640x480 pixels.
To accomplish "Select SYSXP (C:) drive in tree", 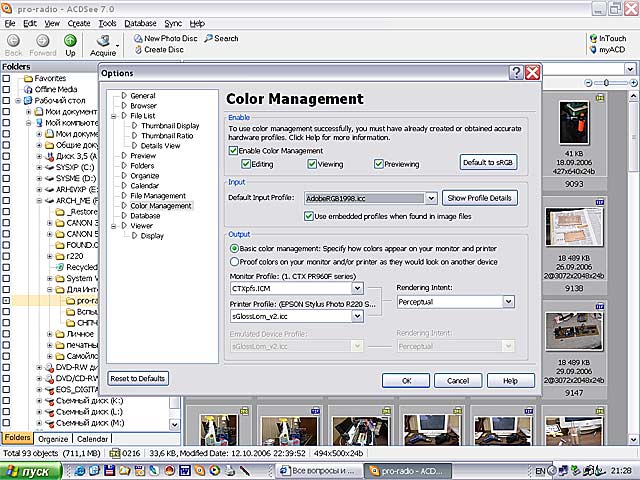I will click(x=75, y=167).
